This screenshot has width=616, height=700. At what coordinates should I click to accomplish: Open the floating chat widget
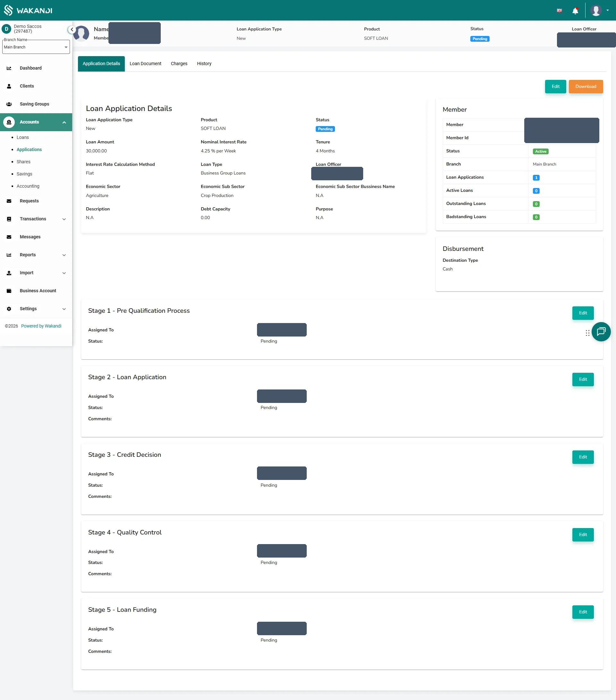tap(601, 332)
